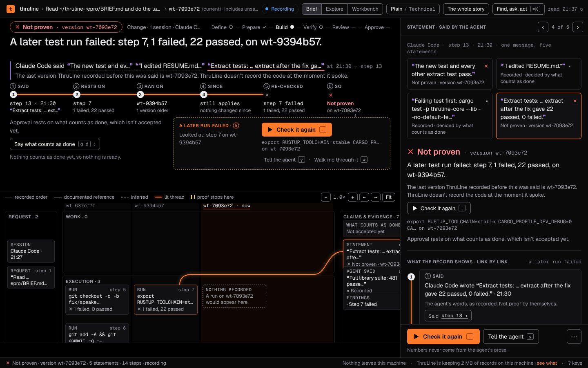Go to the Prepare stage

(x=254, y=27)
